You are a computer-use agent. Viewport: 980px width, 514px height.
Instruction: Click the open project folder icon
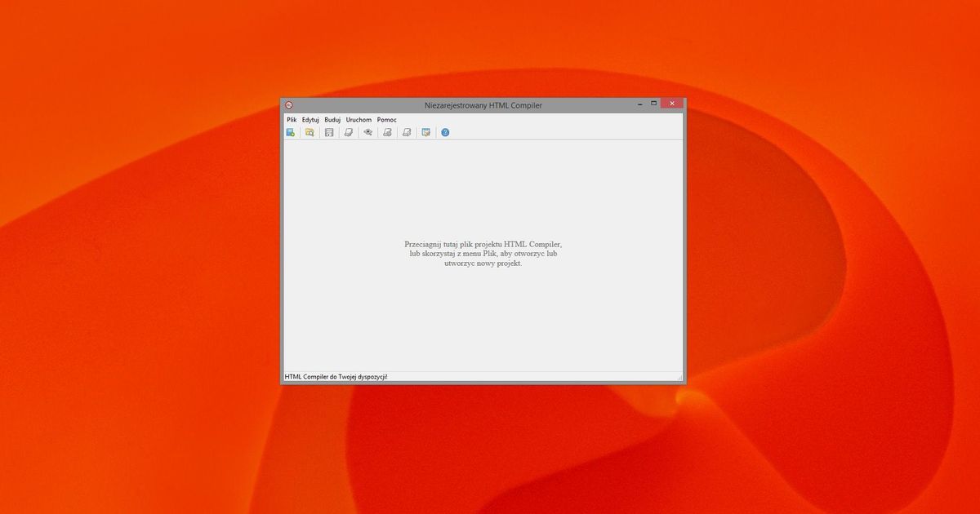click(x=310, y=132)
